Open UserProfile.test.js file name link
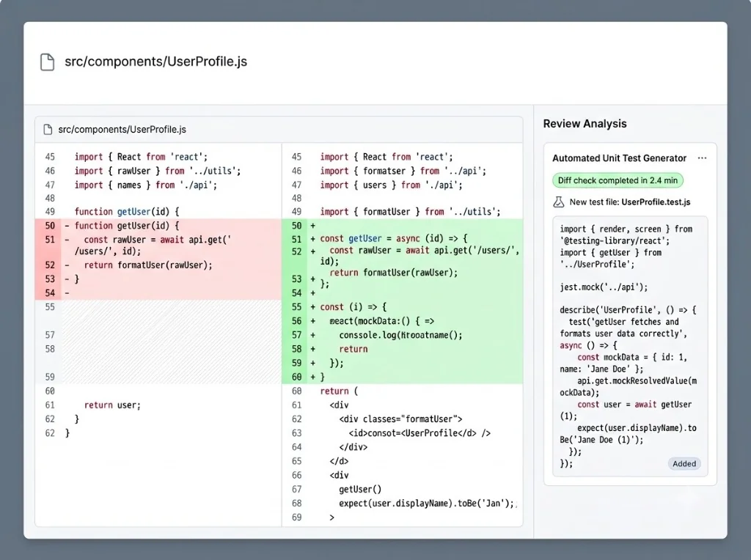The image size is (751, 560). [x=656, y=202]
